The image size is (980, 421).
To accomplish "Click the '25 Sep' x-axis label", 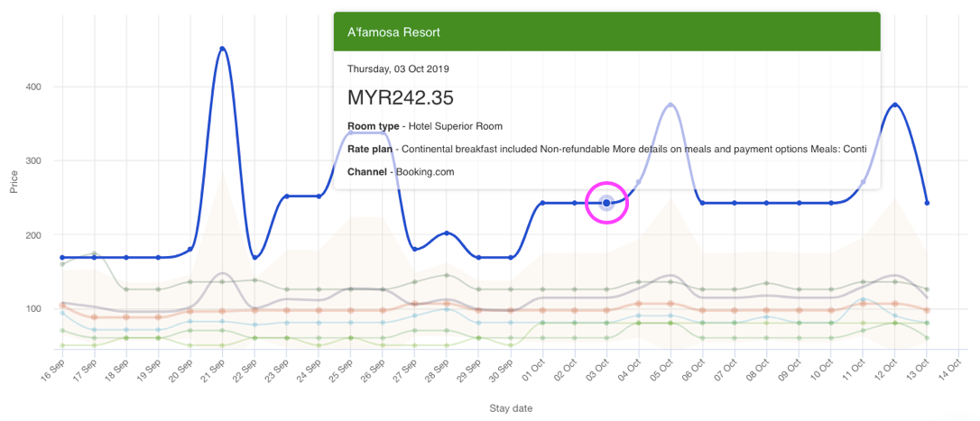I will pos(343,372).
